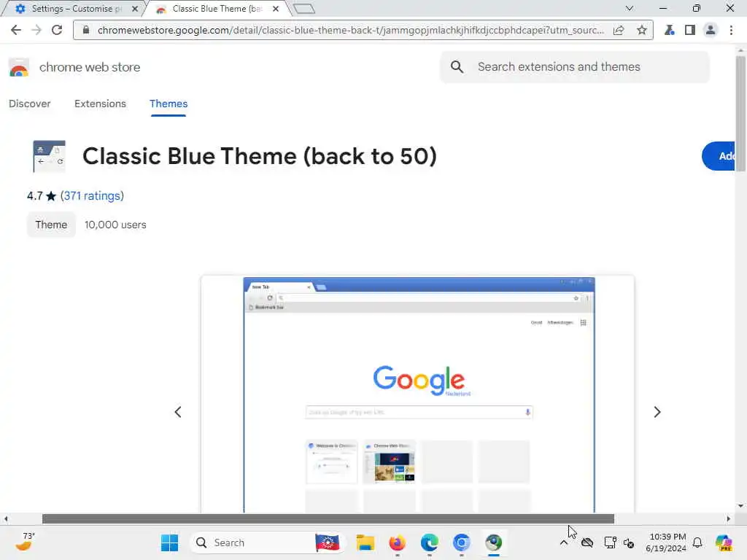The height and width of the screenshot is (560, 747).
Task: Click the horizontal scrollbar thumb
Action: 328,518
